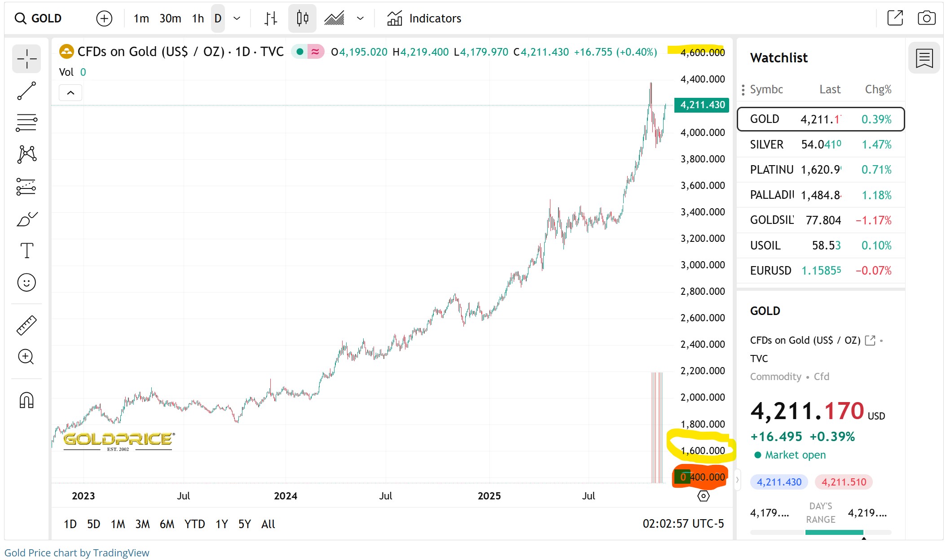The image size is (946, 560).
Task: Select the text annotation tool
Action: [x=26, y=250]
